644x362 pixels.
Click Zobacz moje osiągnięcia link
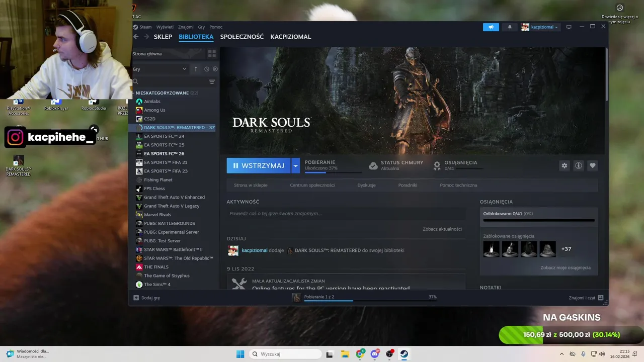(x=566, y=267)
